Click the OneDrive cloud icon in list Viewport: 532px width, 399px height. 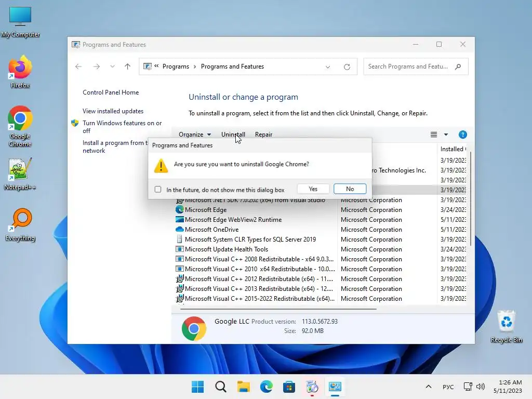click(x=179, y=229)
